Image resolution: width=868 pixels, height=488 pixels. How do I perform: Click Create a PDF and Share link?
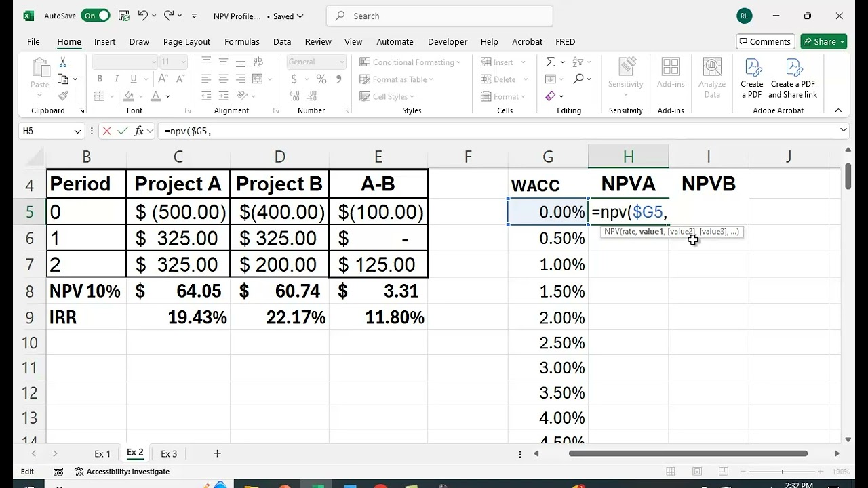point(793,78)
